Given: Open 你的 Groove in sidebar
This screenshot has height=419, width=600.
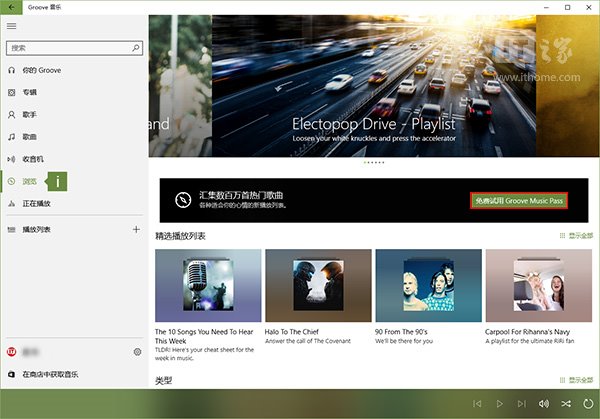Looking at the screenshot, I should pos(40,70).
